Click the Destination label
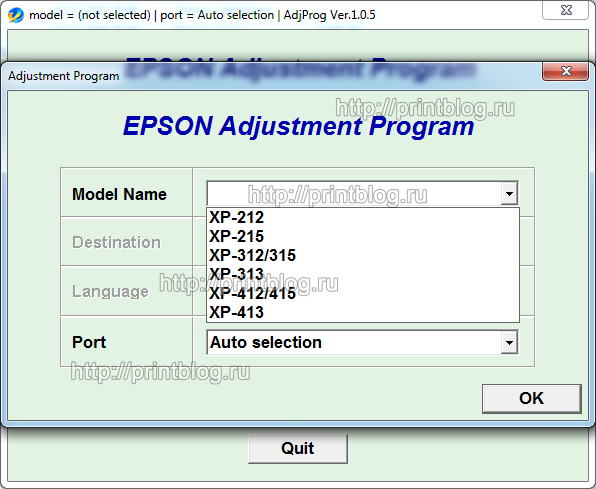The image size is (596, 489). (116, 242)
